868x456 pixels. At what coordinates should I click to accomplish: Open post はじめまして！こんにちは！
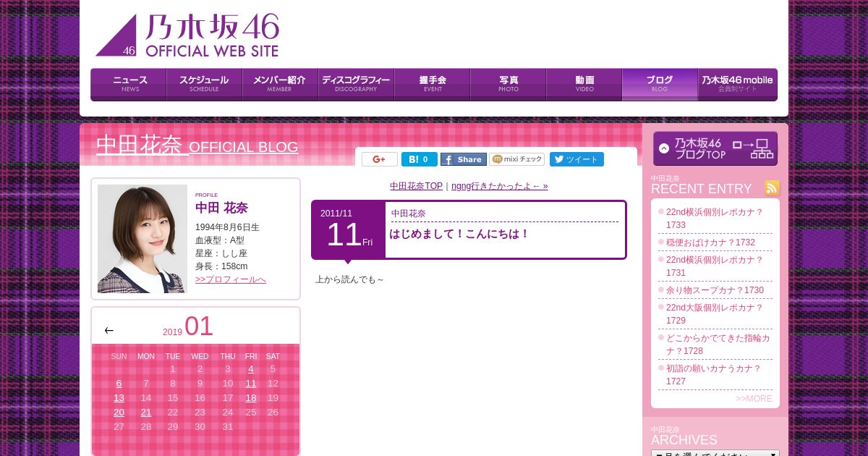(x=459, y=234)
